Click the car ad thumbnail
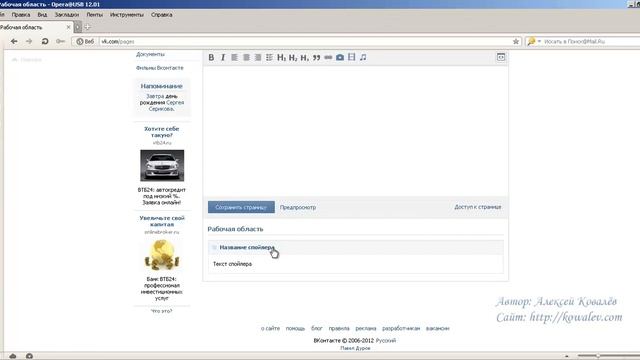640x360 pixels. tap(162, 165)
